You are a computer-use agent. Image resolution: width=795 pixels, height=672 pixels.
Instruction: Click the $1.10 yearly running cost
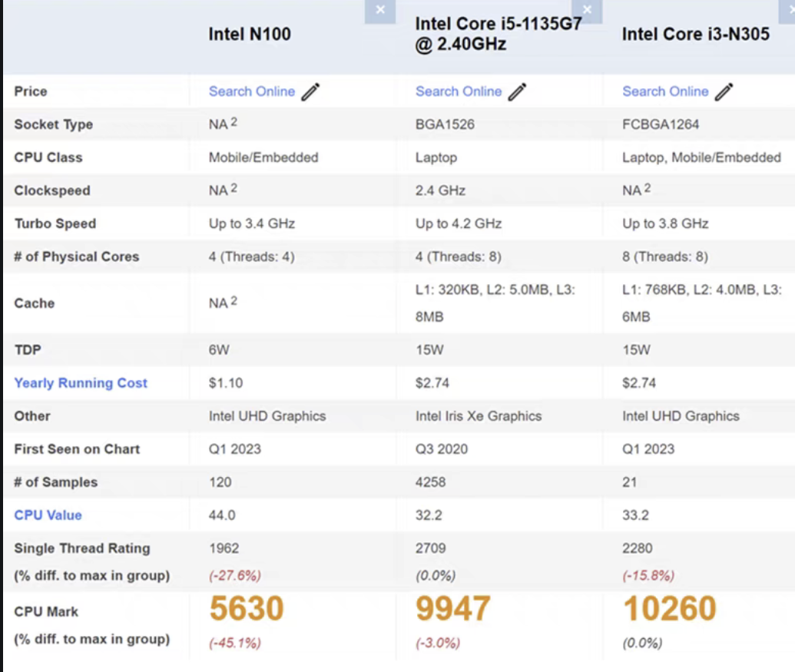click(x=226, y=383)
